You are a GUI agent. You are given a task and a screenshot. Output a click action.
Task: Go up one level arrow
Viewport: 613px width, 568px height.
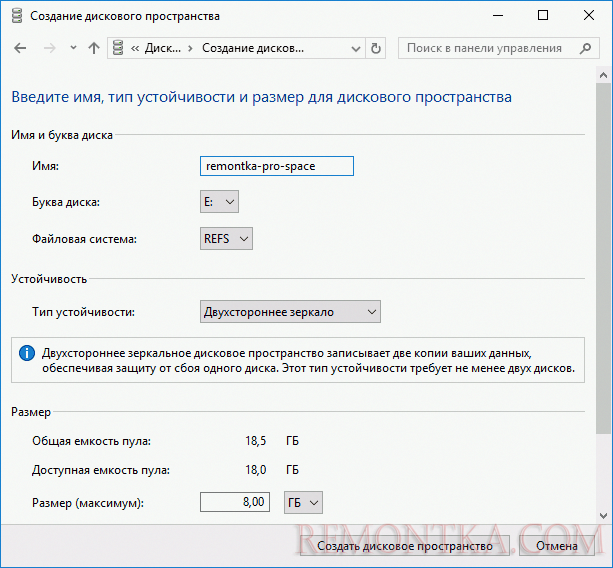tap(94, 48)
